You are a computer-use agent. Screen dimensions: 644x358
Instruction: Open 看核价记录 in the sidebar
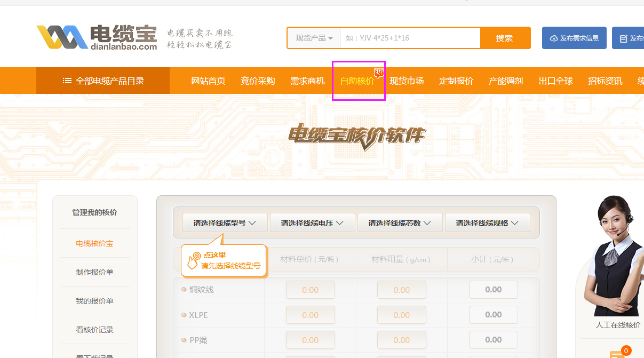pyautogui.click(x=94, y=330)
